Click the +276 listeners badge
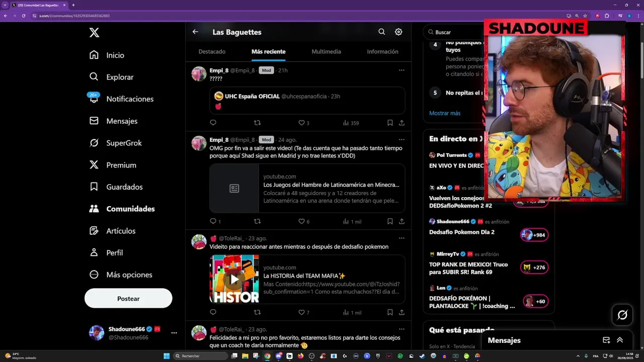Screen dimensions: 644x362 tap(534, 267)
